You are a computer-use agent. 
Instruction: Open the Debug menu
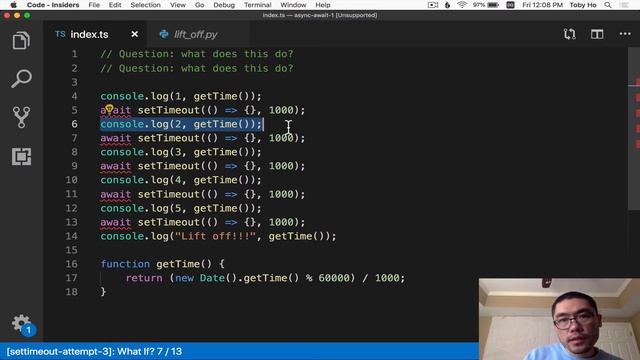[224, 5]
